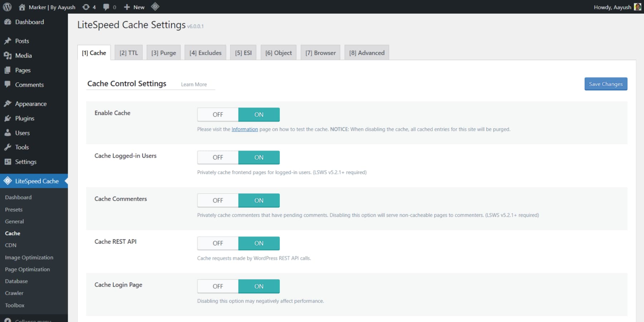Viewport: 644px width, 322px height.
Task: Click the New item icon in admin bar
Action: (127, 7)
